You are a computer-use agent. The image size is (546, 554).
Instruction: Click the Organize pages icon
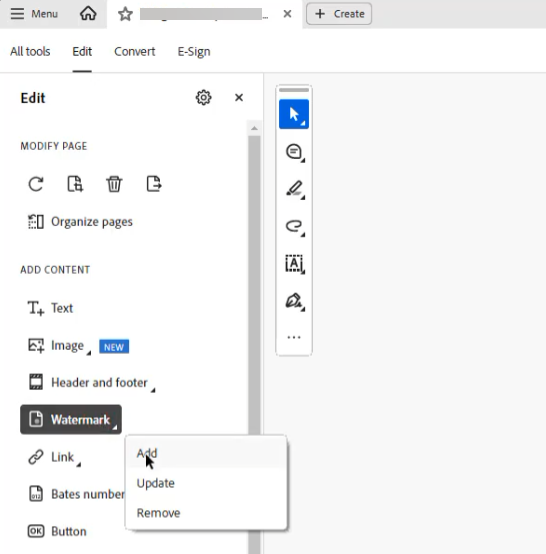click(36, 222)
